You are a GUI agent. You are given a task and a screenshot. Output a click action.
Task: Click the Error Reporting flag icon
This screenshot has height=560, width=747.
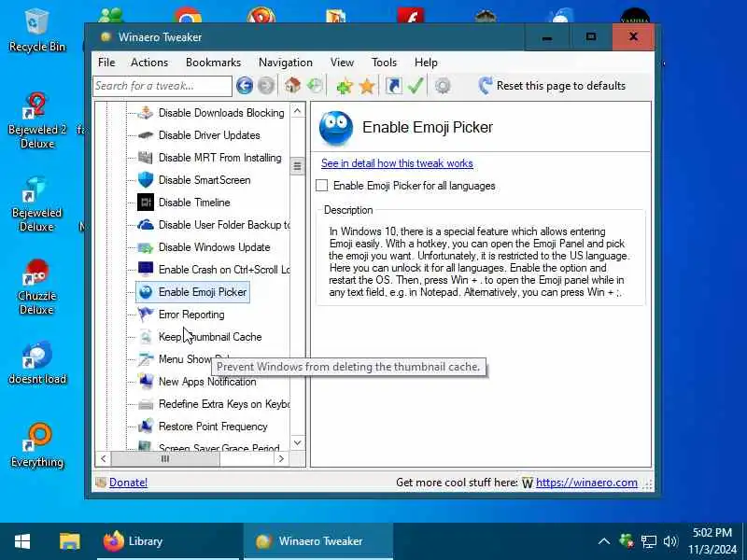tap(146, 315)
